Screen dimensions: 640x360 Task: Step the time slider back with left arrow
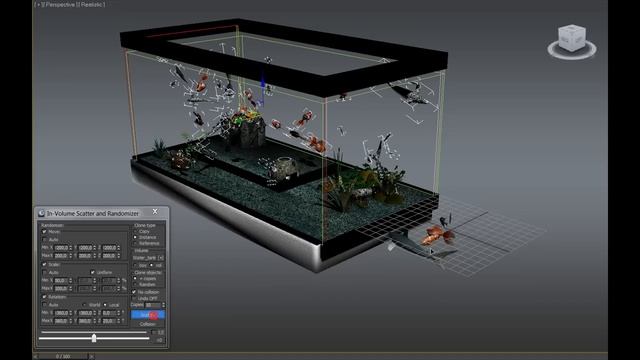click(36, 356)
